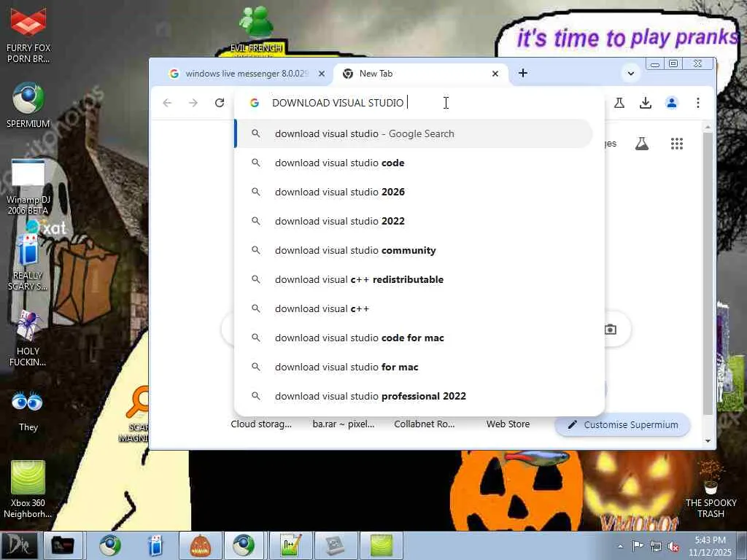Open the They eyes icon
Screen dimensions: 747x560
pos(28,411)
